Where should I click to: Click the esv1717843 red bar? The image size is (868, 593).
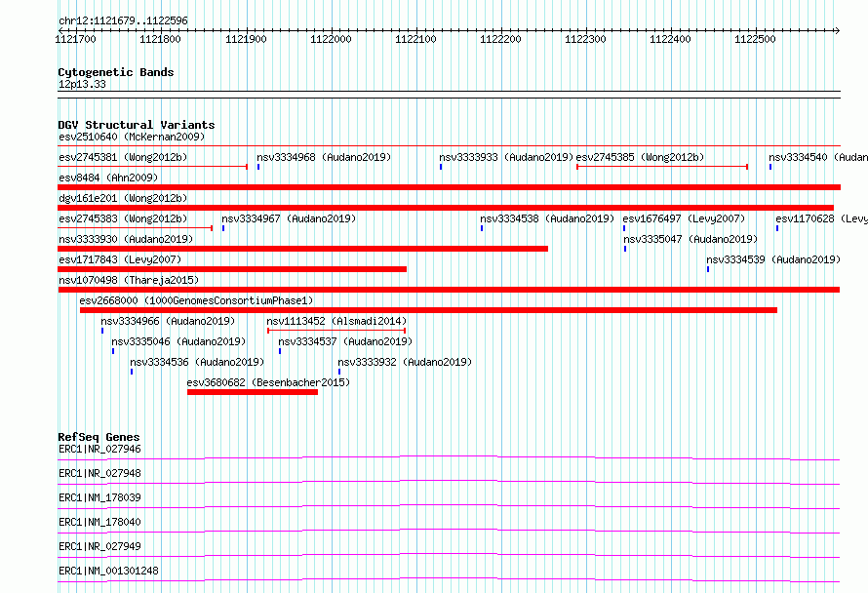(x=232, y=269)
